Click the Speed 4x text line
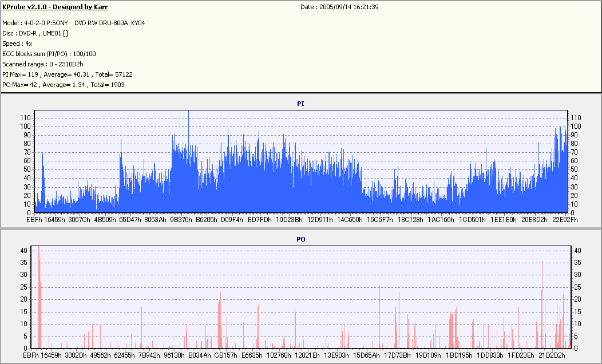 17,43
